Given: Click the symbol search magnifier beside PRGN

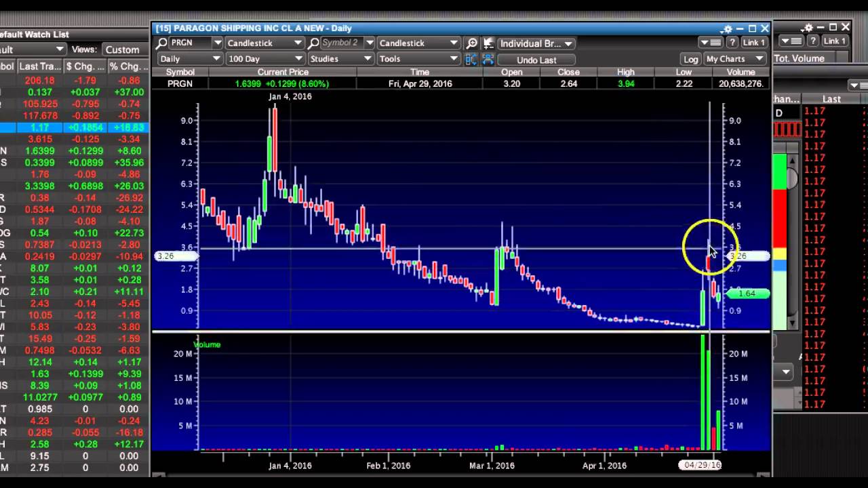Looking at the screenshot, I should (161, 43).
